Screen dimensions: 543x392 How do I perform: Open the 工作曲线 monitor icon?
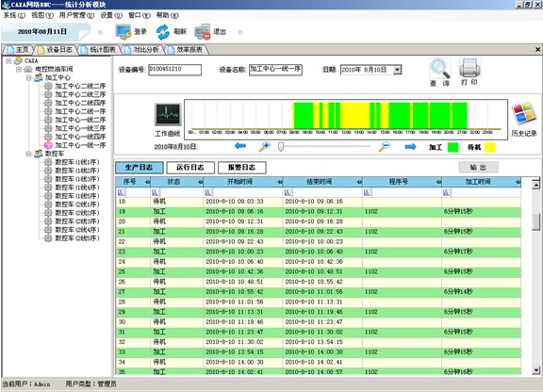pyautogui.click(x=168, y=114)
